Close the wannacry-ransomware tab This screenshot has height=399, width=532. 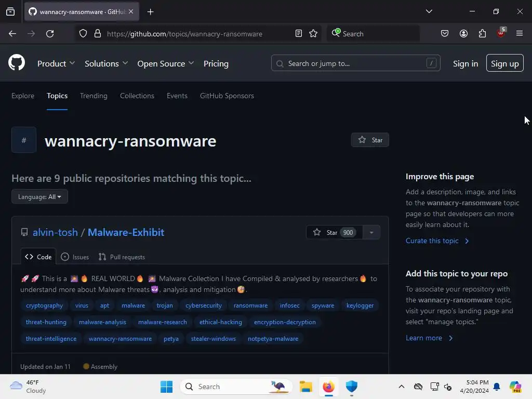[x=131, y=11]
